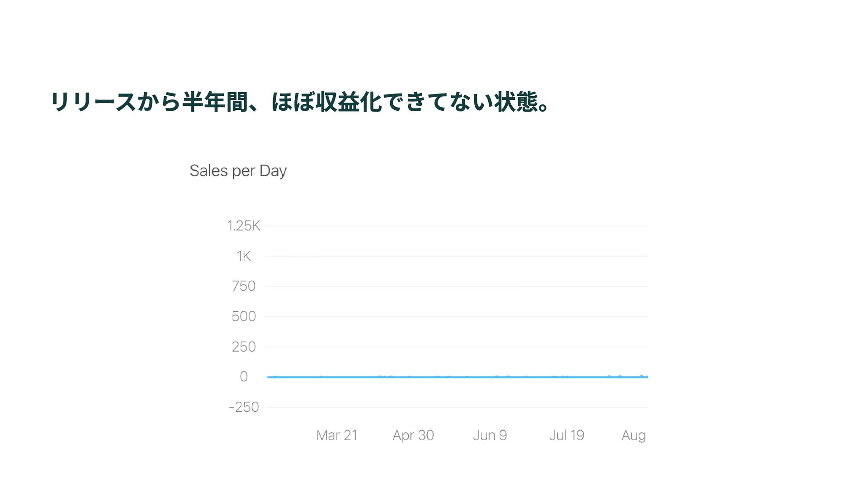Screen dimensions: 868x488
Task: Click the Mar 21 date label
Action: [337, 435]
